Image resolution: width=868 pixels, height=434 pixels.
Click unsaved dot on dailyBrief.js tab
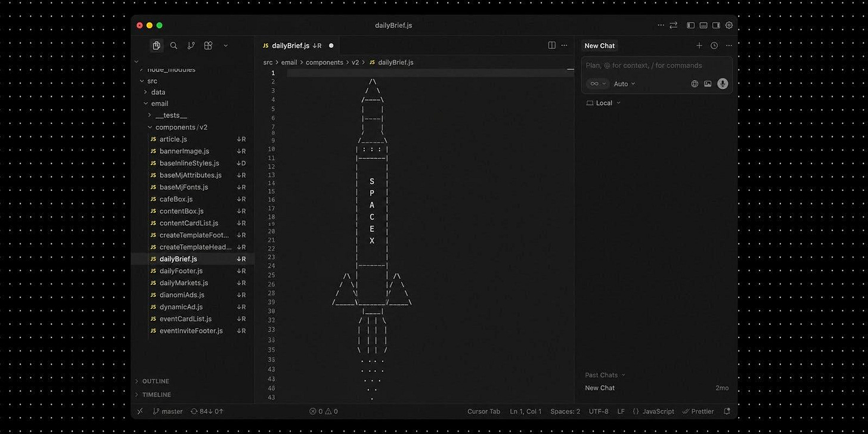331,45
